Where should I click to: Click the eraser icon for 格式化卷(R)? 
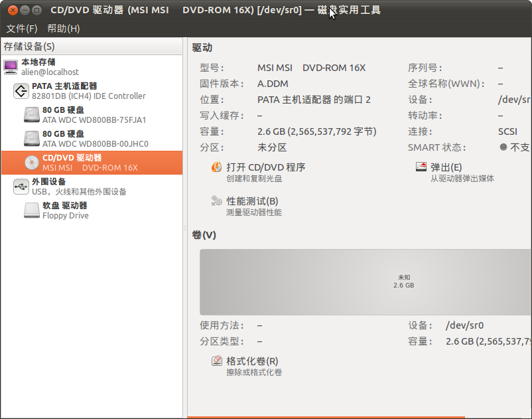(x=216, y=361)
